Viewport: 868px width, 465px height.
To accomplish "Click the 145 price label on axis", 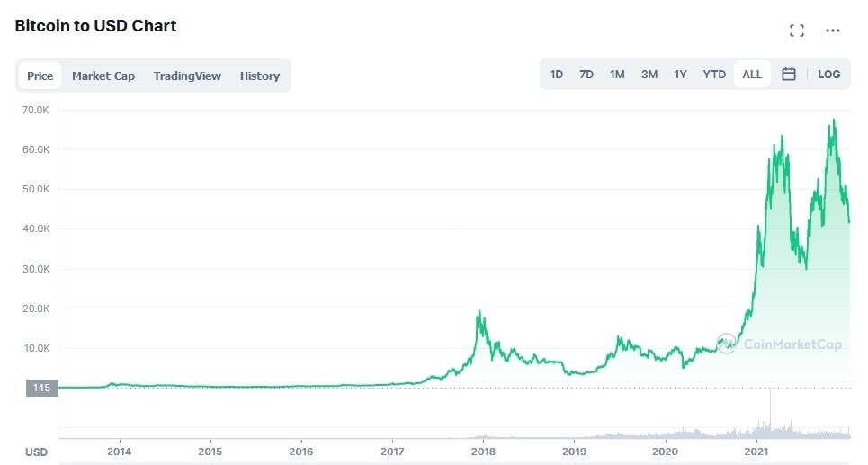I will (41, 388).
